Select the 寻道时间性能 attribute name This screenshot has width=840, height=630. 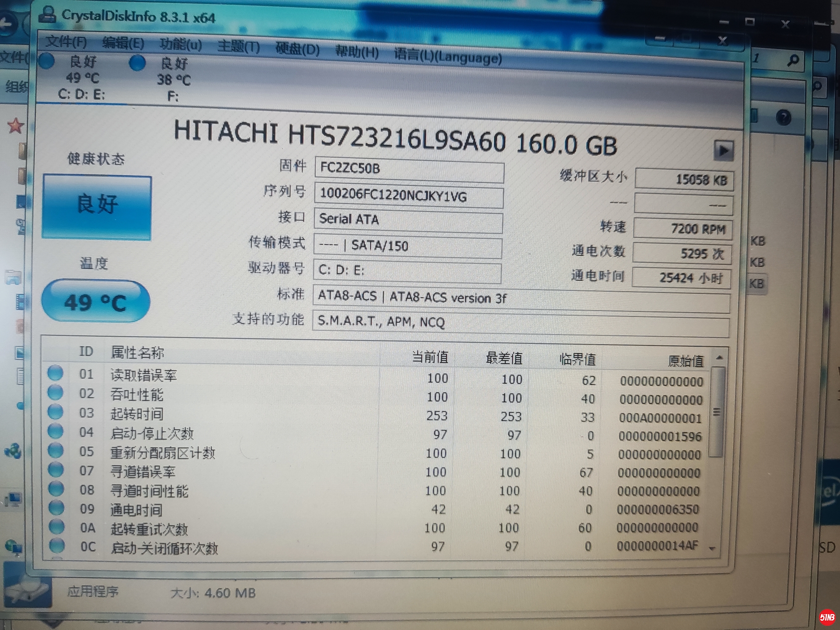pos(150,491)
